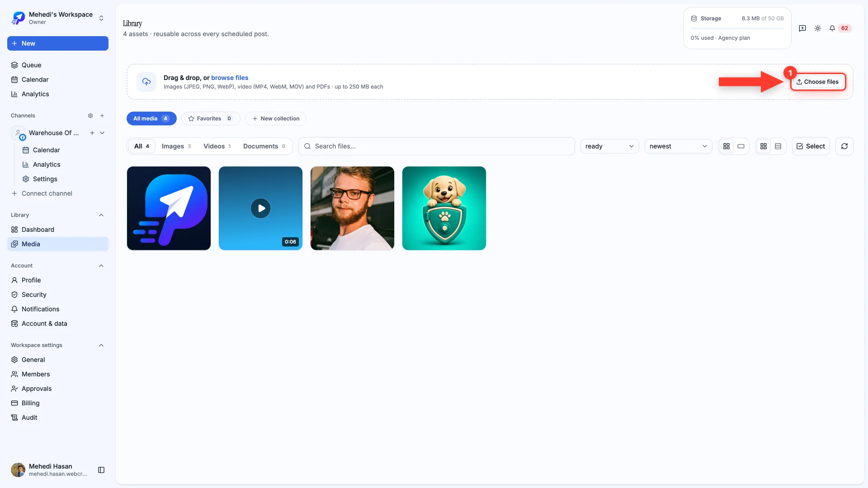Create a New collection
The image size is (868, 488).
tap(276, 119)
